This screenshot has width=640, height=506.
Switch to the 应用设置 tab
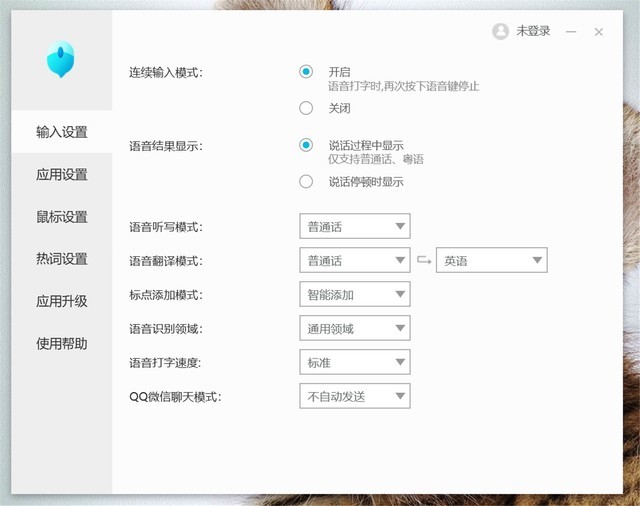pos(62,174)
